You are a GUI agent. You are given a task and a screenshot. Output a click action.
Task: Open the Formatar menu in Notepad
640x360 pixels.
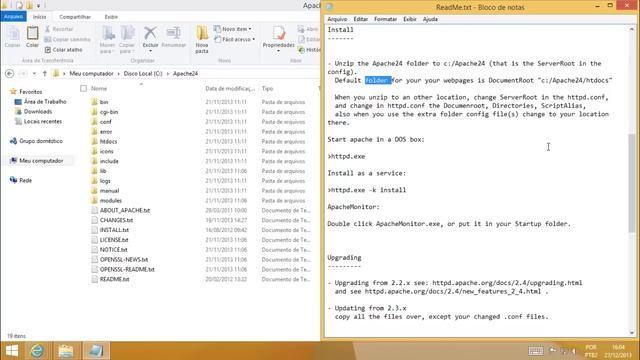(385, 19)
